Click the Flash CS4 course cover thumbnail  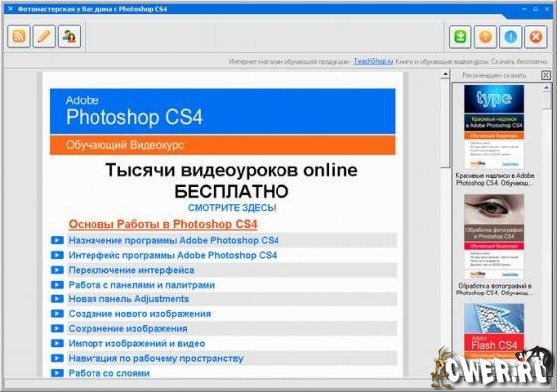(x=494, y=332)
